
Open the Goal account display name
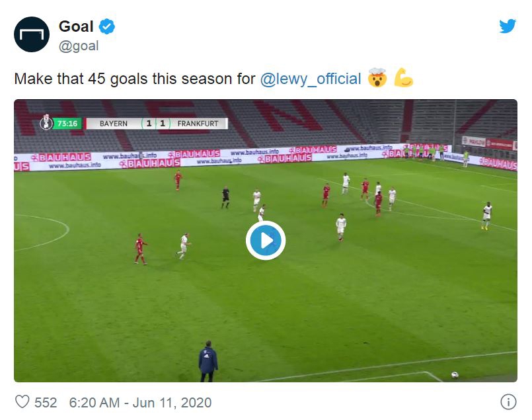[77, 26]
